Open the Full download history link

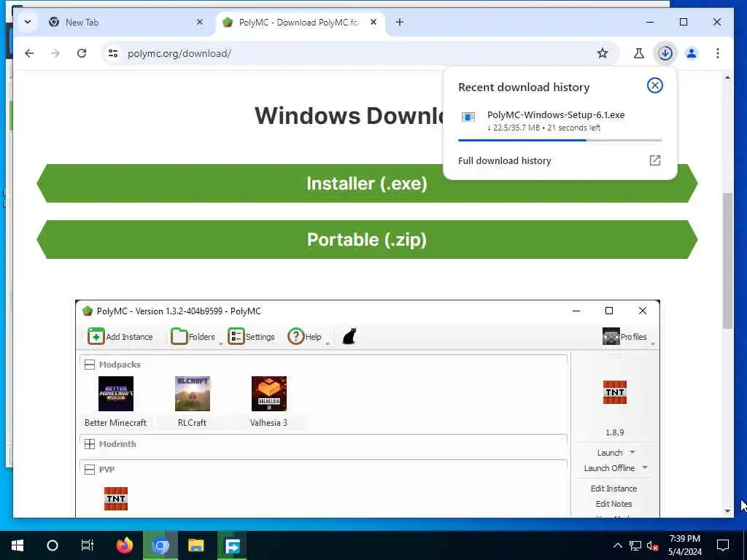click(x=505, y=161)
